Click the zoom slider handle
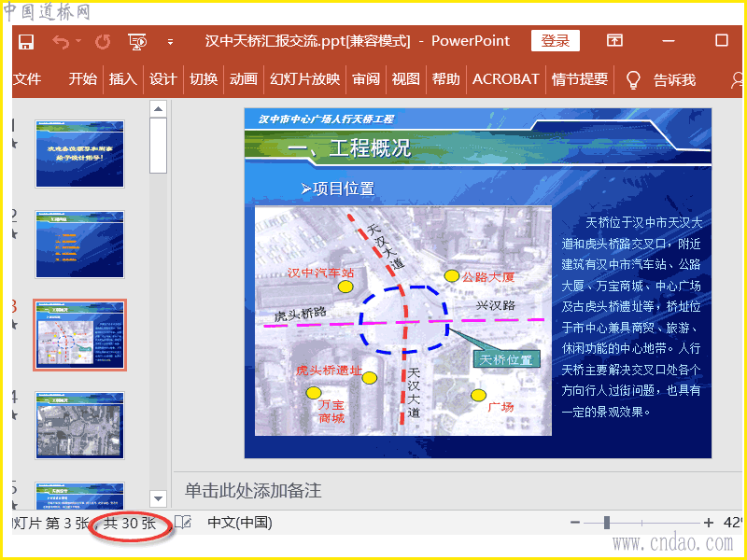This screenshot has height=560, width=747. click(606, 523)
